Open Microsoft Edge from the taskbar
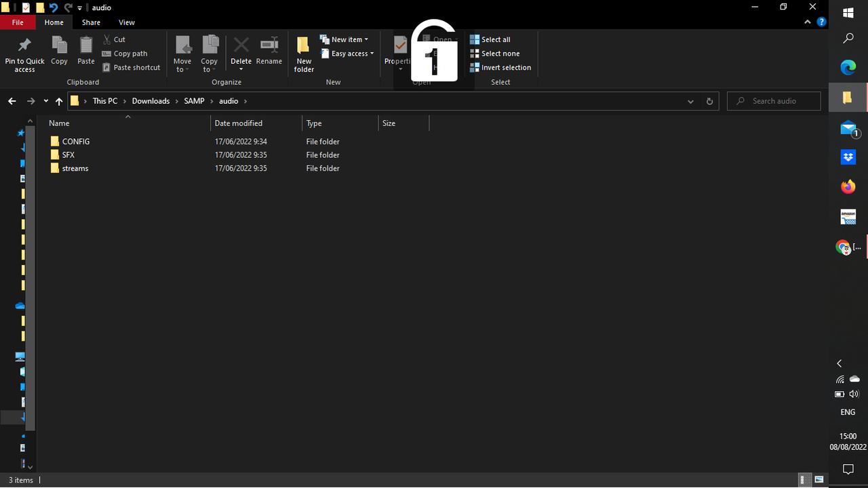868x488 pixels. (x=848, y=68)
